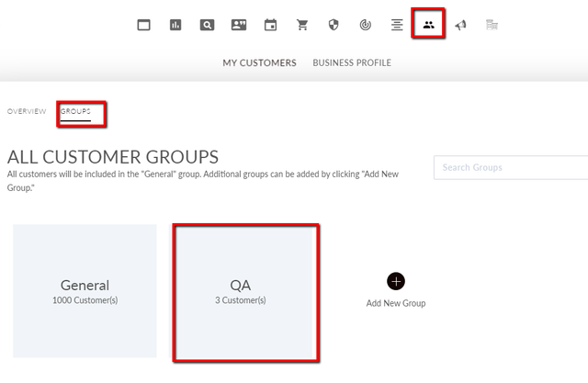Focus the Search Groups input field

coord(511,167)
